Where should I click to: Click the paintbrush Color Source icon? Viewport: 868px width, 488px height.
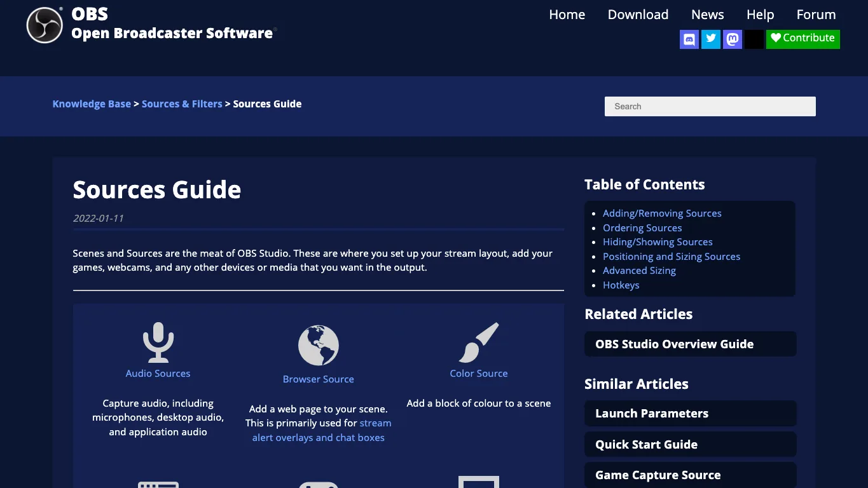tap(479, 342)
